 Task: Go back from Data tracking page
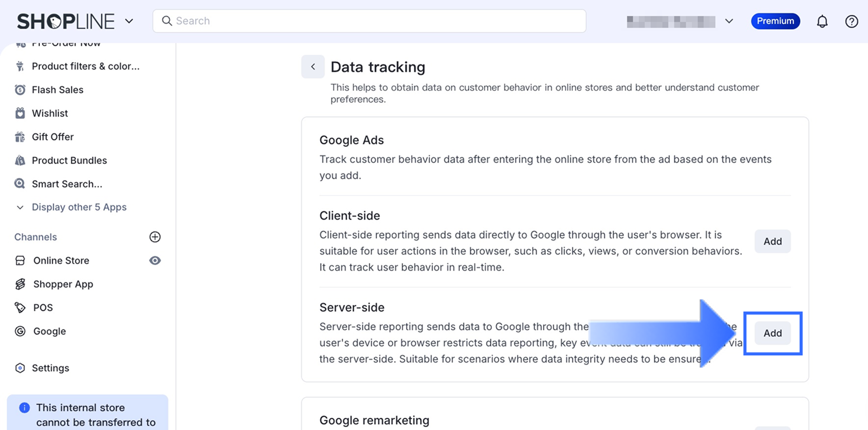pyautogui.click(x=313, y=67)
